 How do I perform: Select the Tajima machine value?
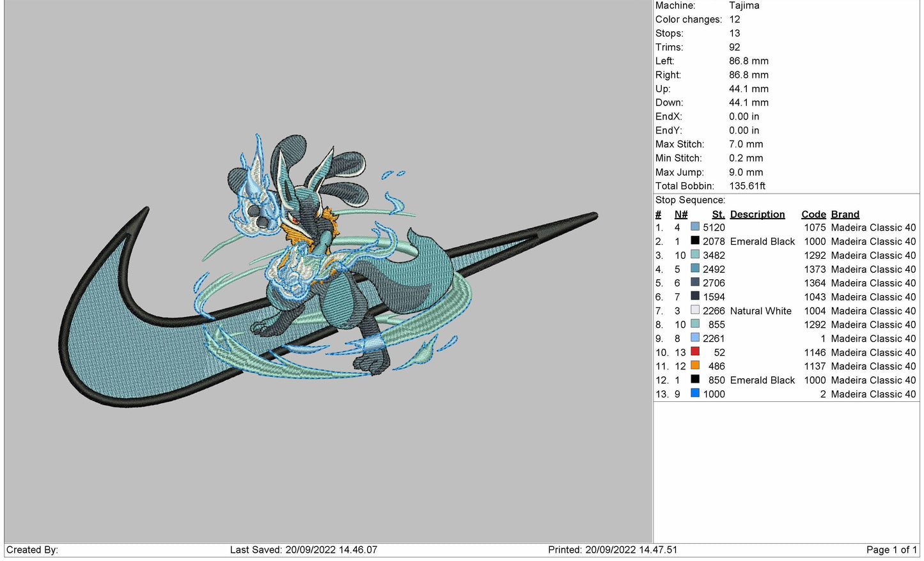744,6
